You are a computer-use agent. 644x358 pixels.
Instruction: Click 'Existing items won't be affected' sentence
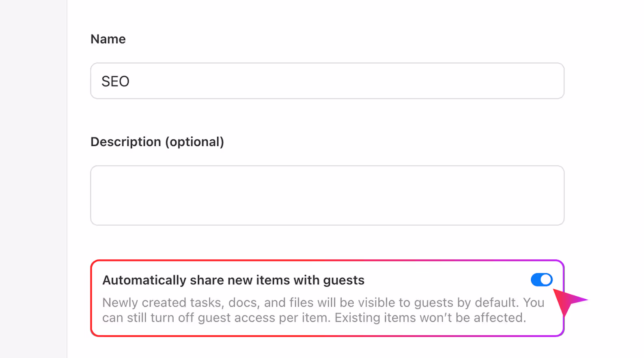coord(430,318)
